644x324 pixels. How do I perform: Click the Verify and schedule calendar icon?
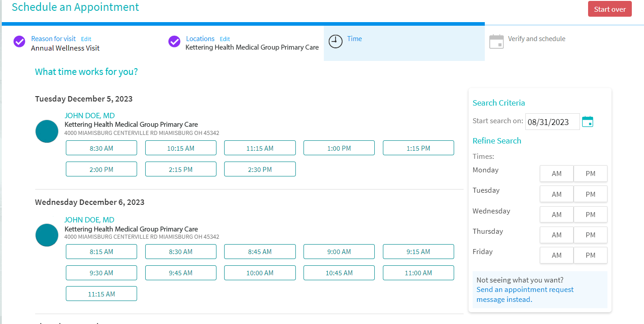(497, 42)
